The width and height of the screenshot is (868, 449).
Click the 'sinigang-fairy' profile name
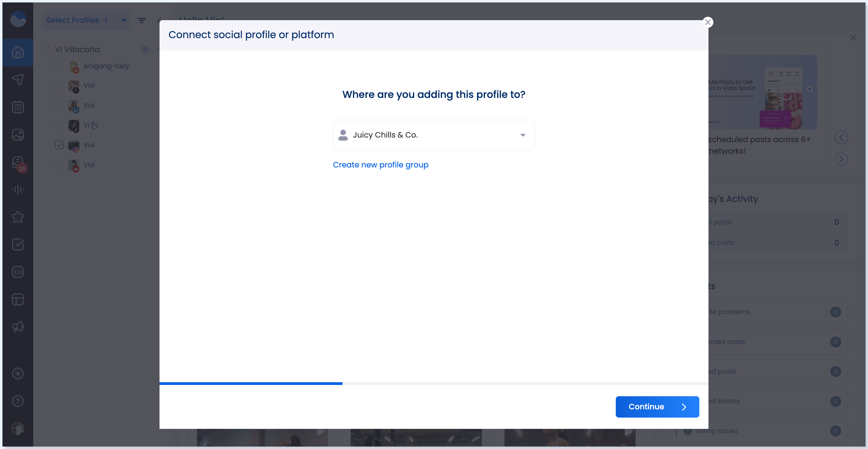(x=106, y=66)
